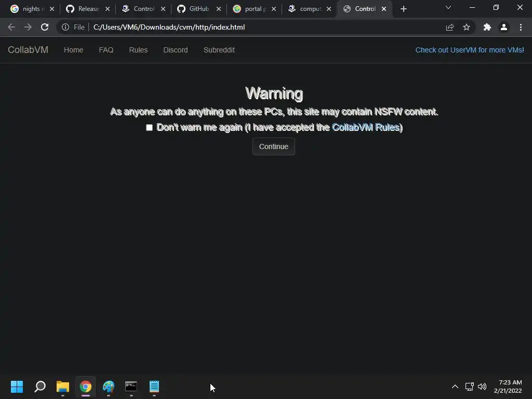Open Paint icon in taskbar
This screenshot has height=399, width=532.
click(109, 387)
